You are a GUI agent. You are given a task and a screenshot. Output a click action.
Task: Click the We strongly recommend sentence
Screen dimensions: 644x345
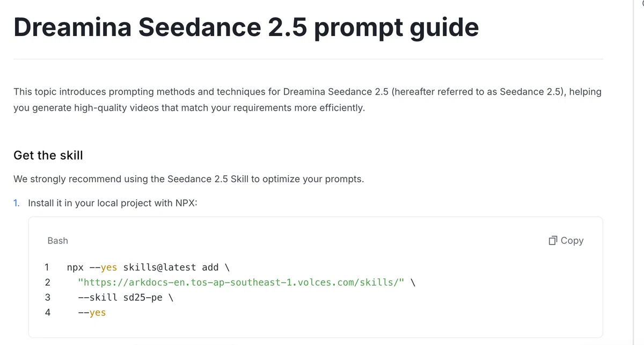(x=189, y=179)
